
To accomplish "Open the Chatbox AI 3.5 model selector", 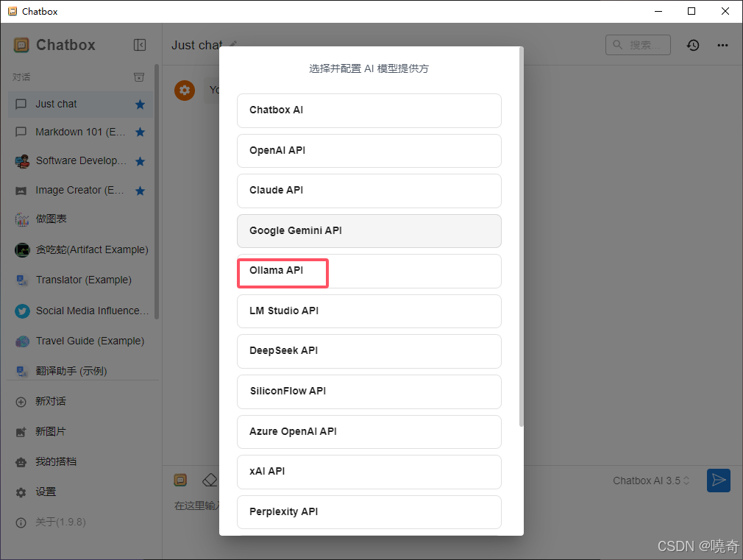I will point(651,481).
